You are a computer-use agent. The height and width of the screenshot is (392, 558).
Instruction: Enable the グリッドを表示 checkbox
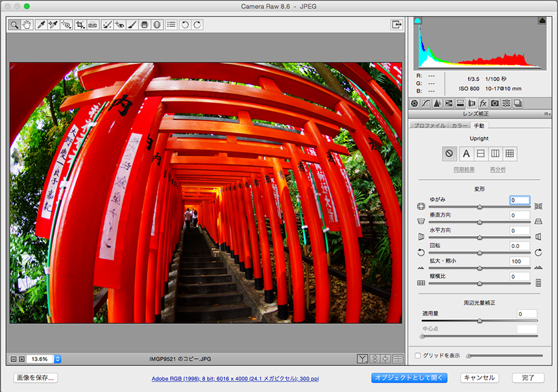tap(418, 356)
